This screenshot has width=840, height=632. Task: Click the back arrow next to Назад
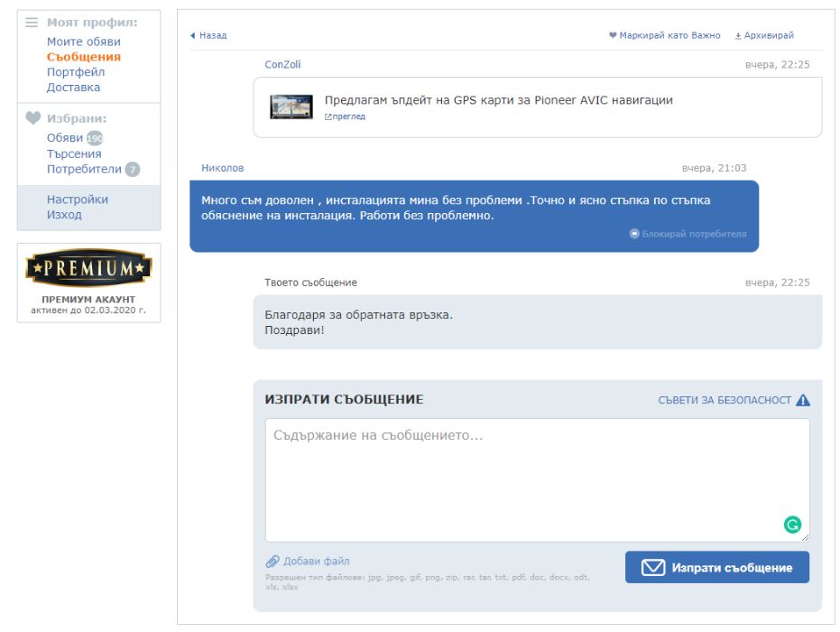[193, 35]
